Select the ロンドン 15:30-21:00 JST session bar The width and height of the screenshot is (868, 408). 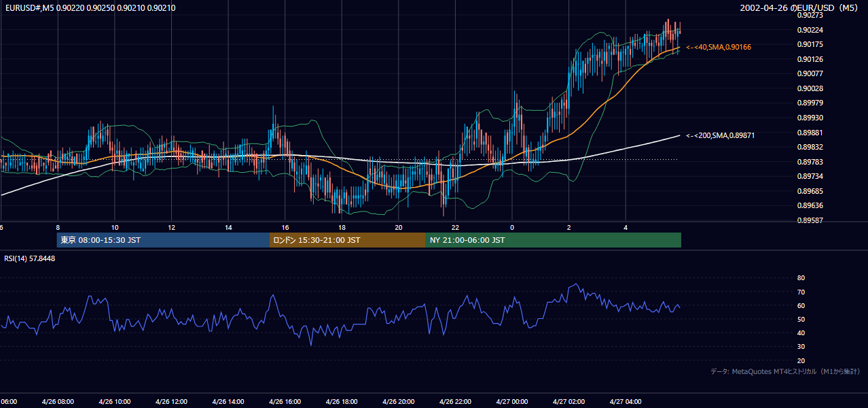click(348, 240)
